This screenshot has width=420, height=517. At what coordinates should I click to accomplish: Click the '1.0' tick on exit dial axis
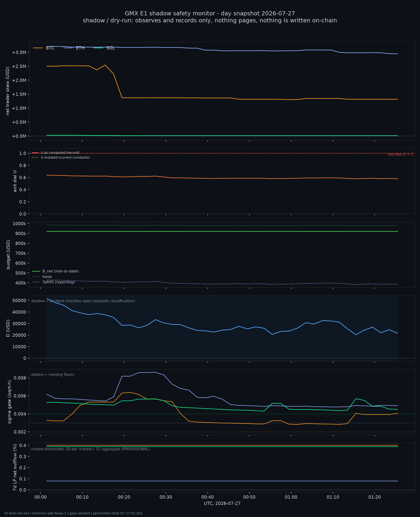pyautogui.click(x=23, y=153)
